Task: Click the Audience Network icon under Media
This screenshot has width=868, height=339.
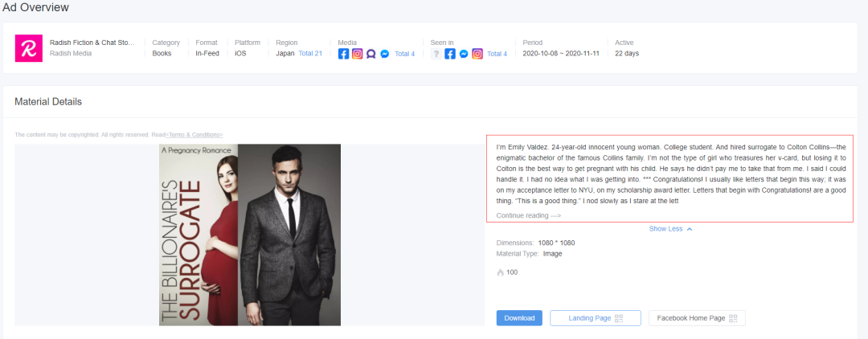Action: [x=371, y=54]
